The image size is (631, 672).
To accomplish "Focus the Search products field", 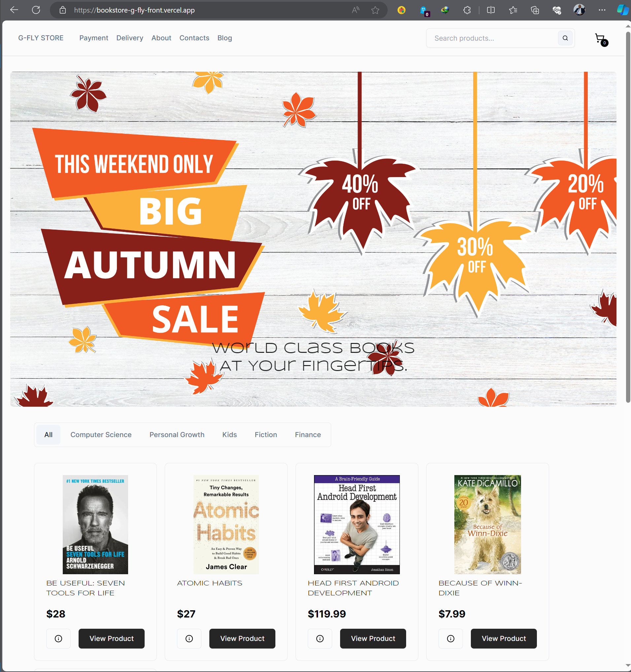I will tap(492, 38).
